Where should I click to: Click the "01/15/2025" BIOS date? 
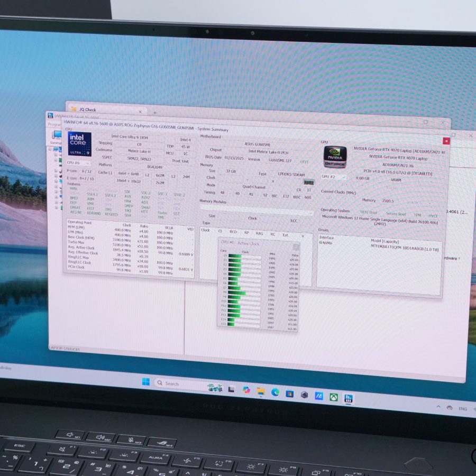pyautogui.click(x=234, y=158)
